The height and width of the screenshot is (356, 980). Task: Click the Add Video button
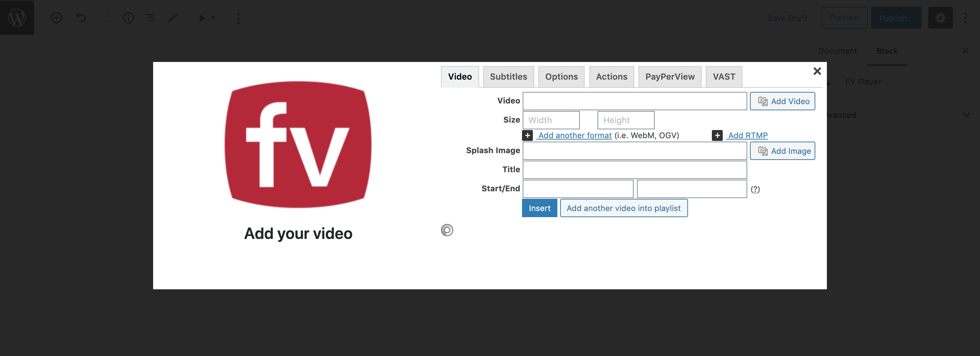pyautogui.click(x=782, y=101)
